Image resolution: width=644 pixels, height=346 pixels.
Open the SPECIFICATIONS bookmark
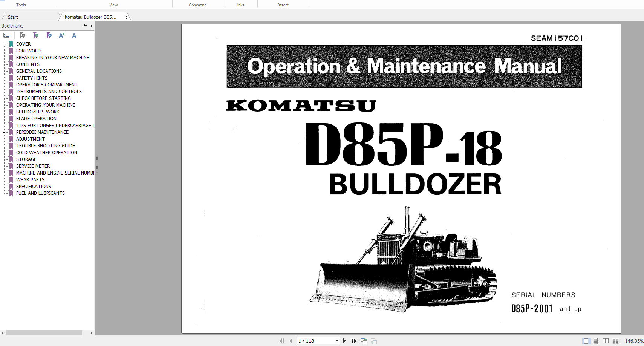coord(34,186)
